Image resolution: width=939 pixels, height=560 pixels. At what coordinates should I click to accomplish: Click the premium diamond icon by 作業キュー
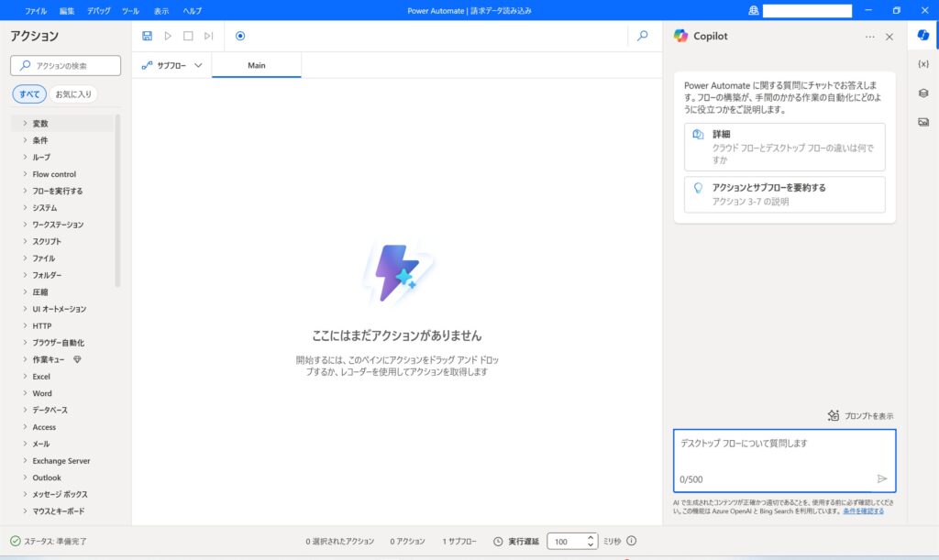pos(77,359)
